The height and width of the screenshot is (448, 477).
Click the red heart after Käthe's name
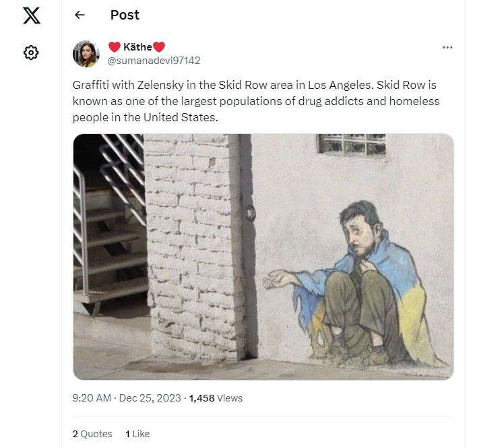[159, 47]
